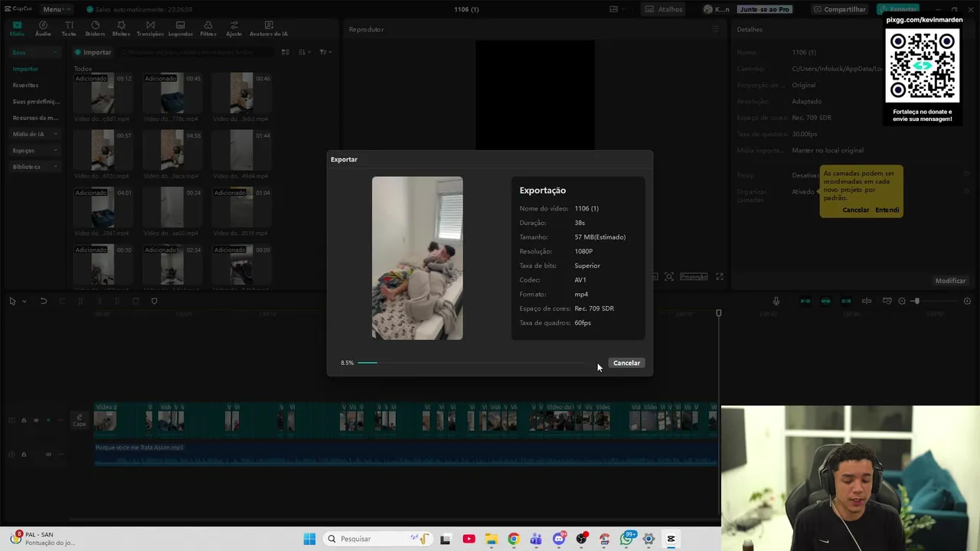This screenshot has height=551, width=980.
Task: Click the timeline zoom-in plus icon
Action: tap(967, 302)
